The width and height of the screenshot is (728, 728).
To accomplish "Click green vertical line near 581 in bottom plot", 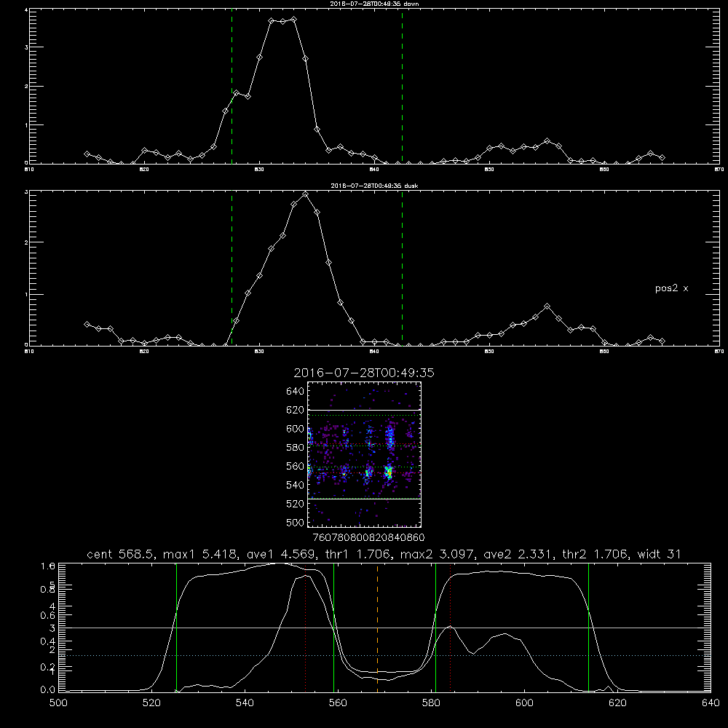I will [435, 628].
